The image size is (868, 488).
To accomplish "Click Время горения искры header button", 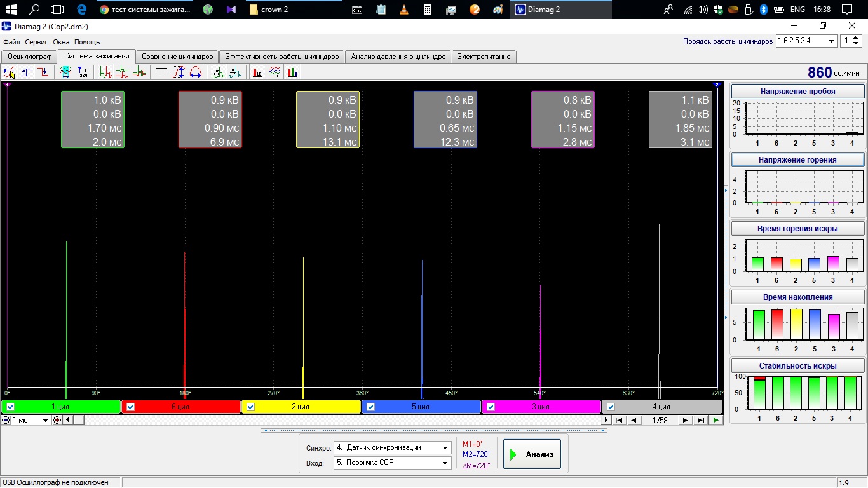I will 798,228.
